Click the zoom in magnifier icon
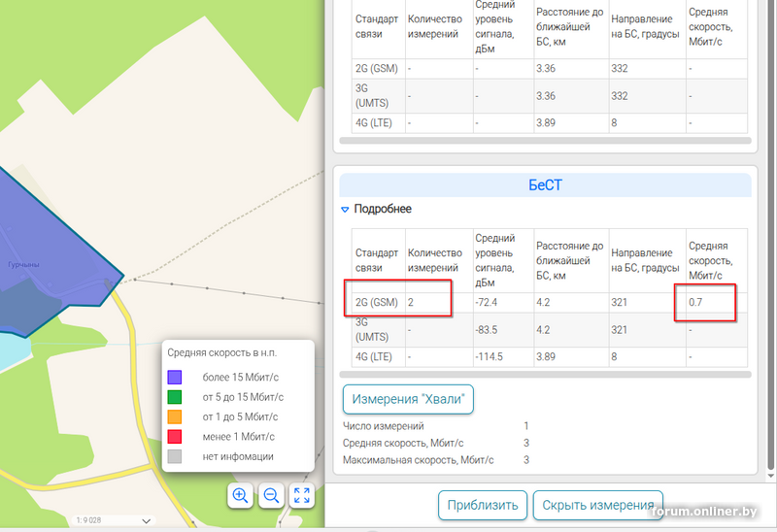Screen dimensions: 777x532 point(240,495)
